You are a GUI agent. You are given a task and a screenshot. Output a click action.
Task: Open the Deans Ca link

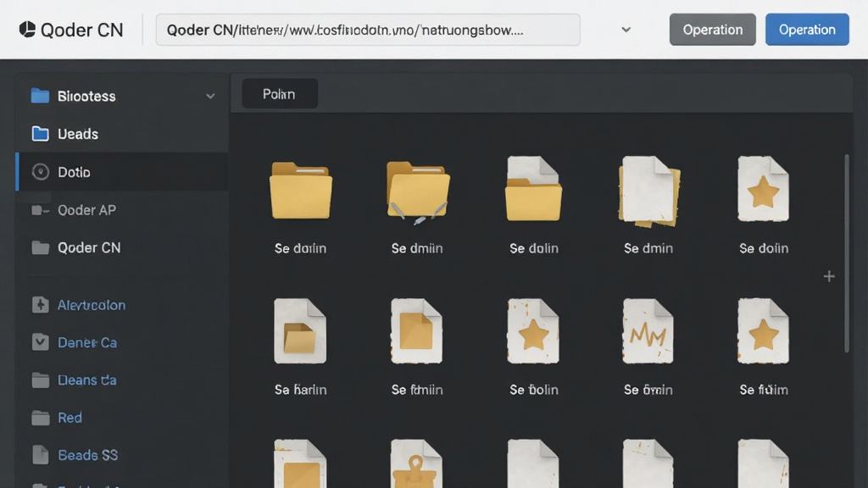coord(87,380)
